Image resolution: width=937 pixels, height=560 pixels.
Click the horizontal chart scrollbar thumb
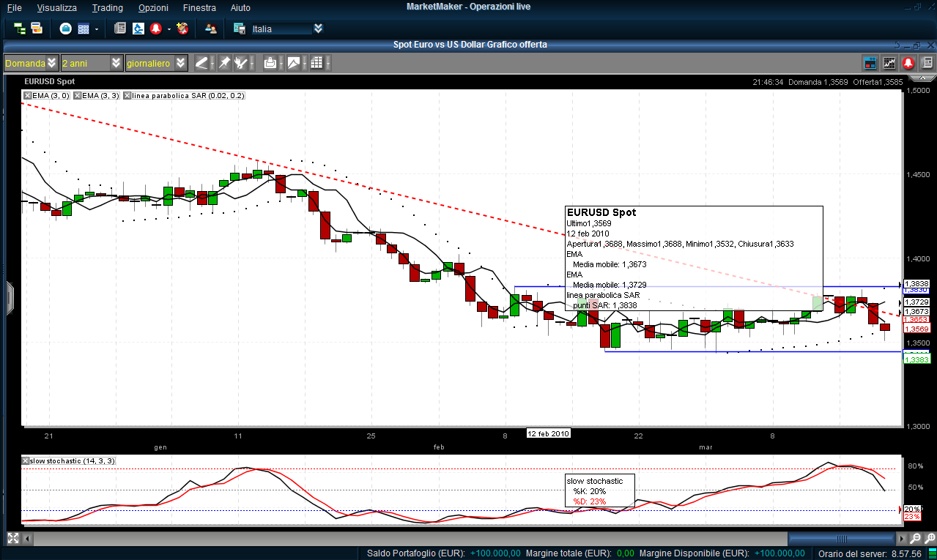(842, 538)
